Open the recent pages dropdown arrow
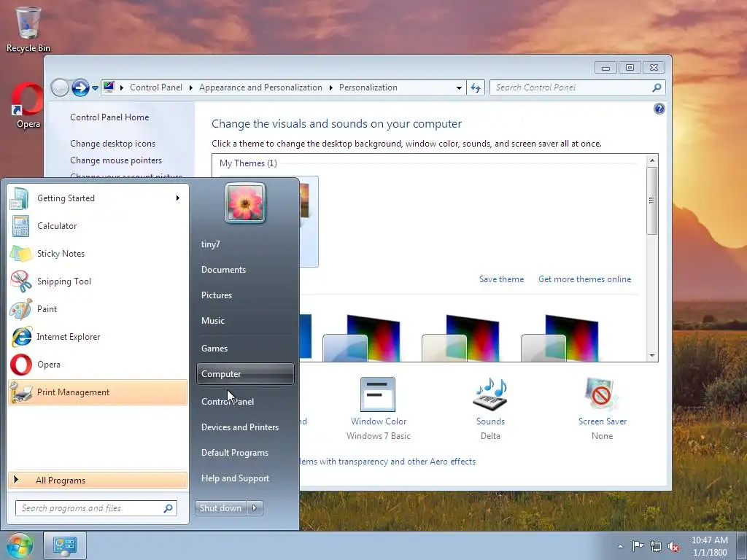 (x=95, y=87)
